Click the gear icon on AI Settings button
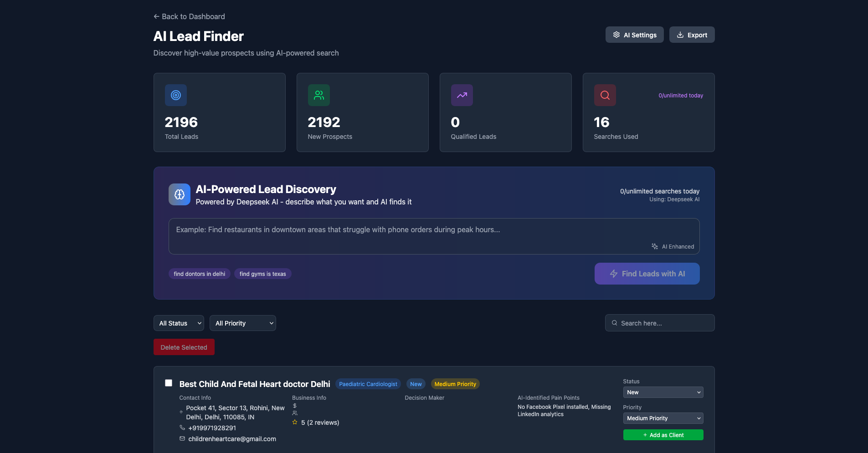Viewport: 868px width, 453px height. (x=616, y=35)
